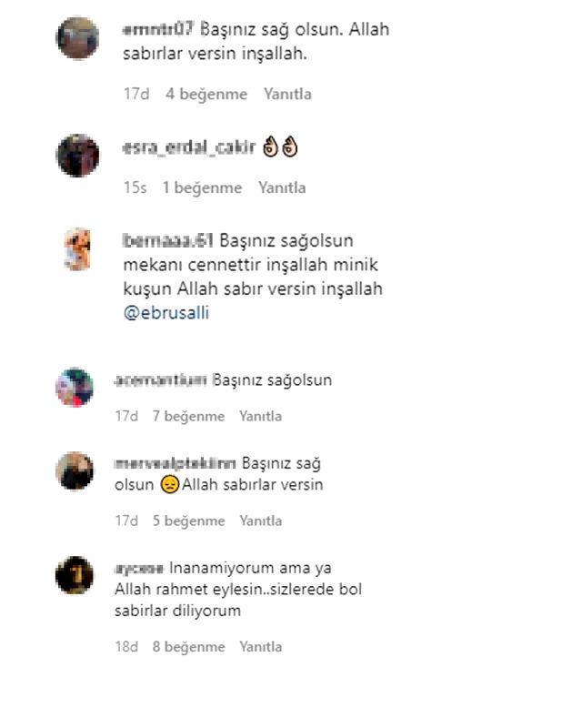The image size is (582, 728).
Task: Click the 15s timestamp under the emoji comment
Action: click(135, 188)
